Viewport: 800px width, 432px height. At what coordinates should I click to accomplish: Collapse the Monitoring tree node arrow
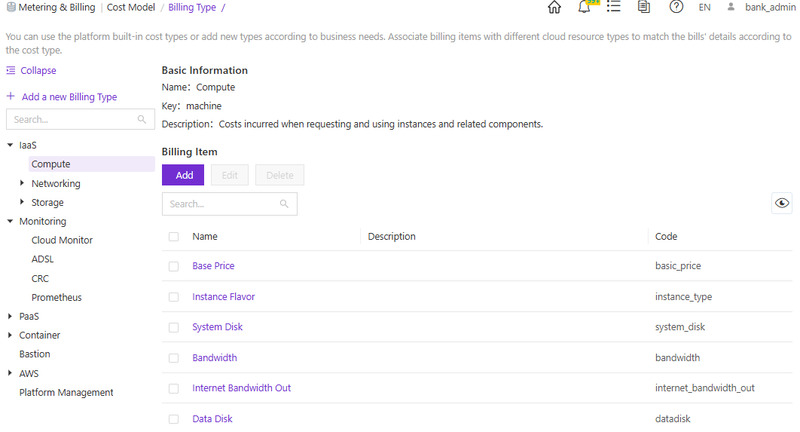10,221
